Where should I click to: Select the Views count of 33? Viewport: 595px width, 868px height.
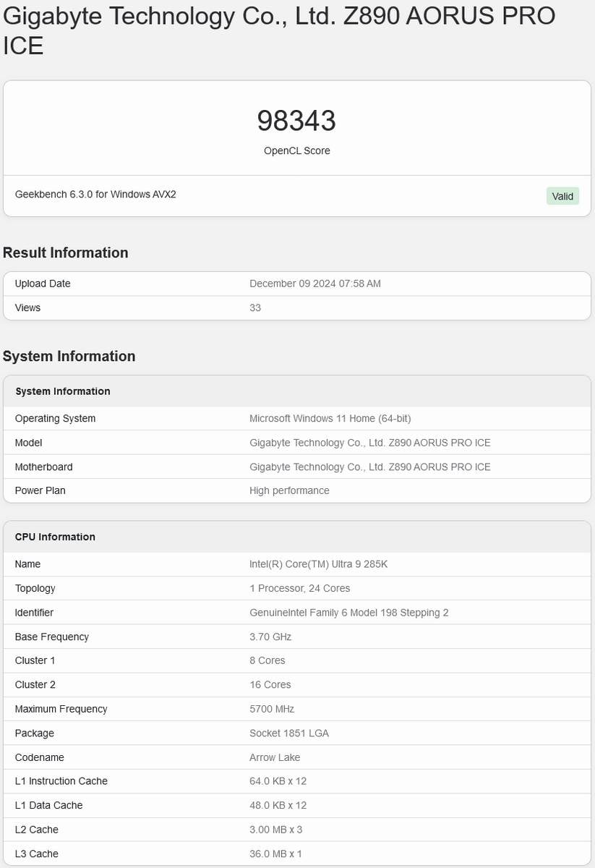254,307
